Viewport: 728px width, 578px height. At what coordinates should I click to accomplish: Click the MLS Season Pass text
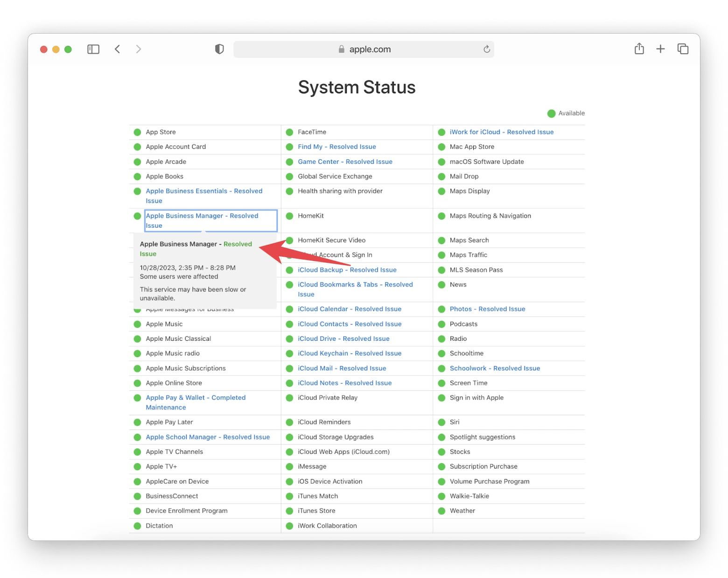pyautogui.click(x=476, y=270)
